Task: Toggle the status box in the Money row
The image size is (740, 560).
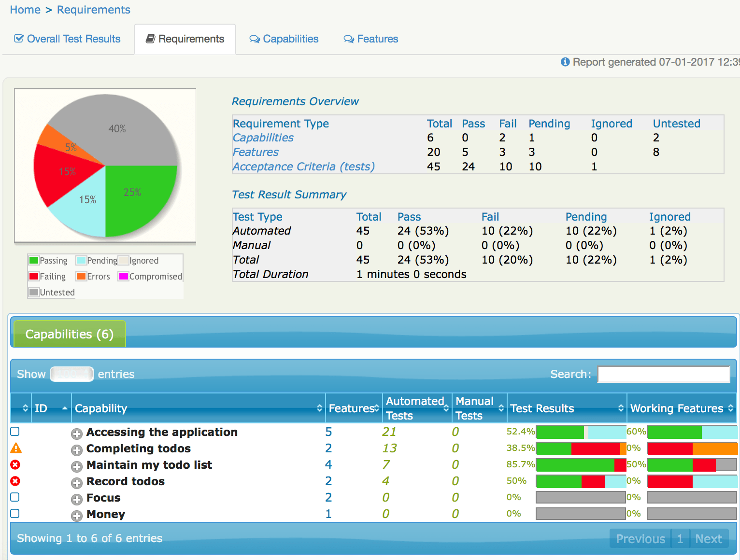Action: pyautogui.click(x=15, y=514)
